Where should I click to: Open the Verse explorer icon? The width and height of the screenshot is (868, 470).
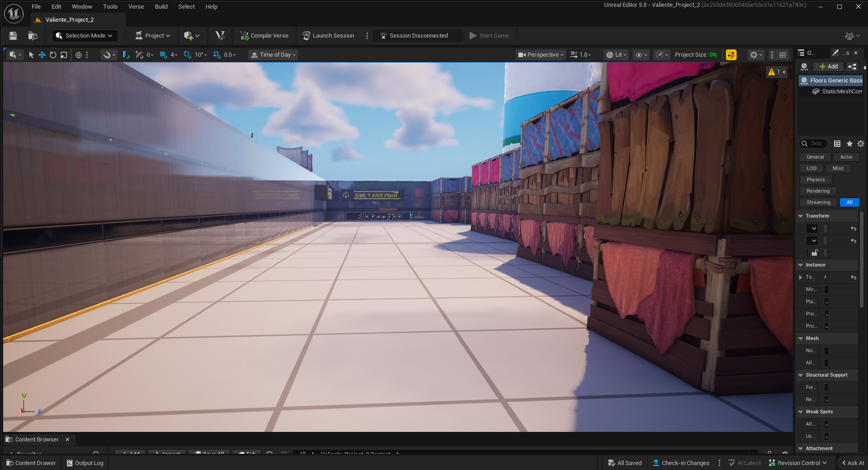220,36
